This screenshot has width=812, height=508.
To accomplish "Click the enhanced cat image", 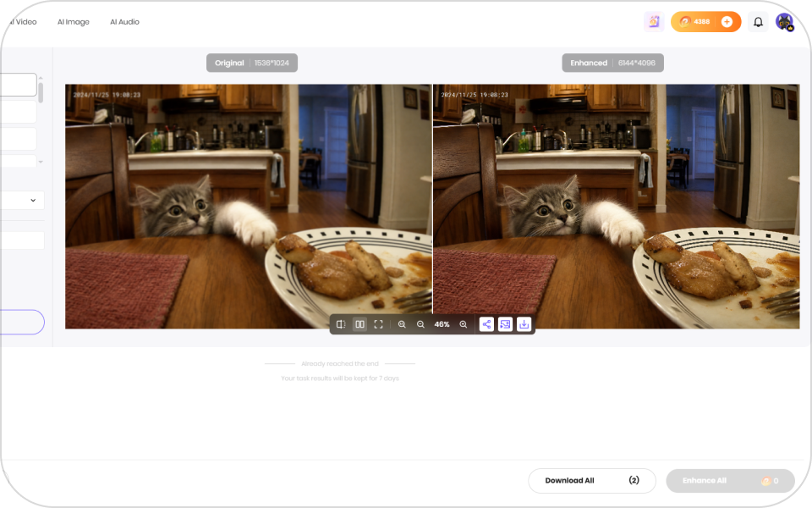I will tap(617, 207).
